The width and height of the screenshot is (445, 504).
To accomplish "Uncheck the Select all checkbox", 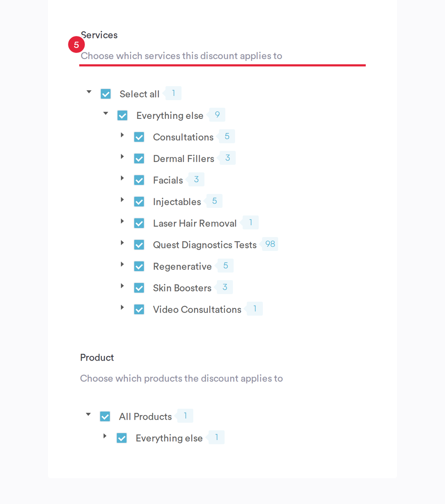I will (x=106, y=94).
